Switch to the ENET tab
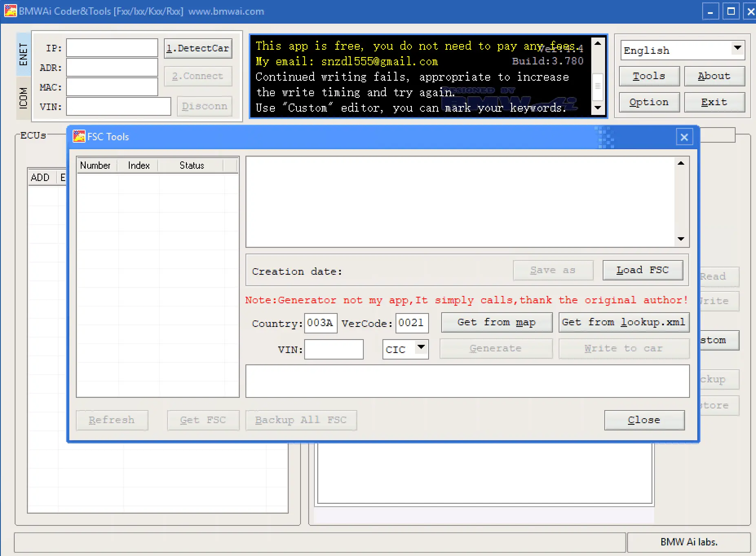Image resolution: width=756 pixels, height=556 pixels. coord(23,54)
